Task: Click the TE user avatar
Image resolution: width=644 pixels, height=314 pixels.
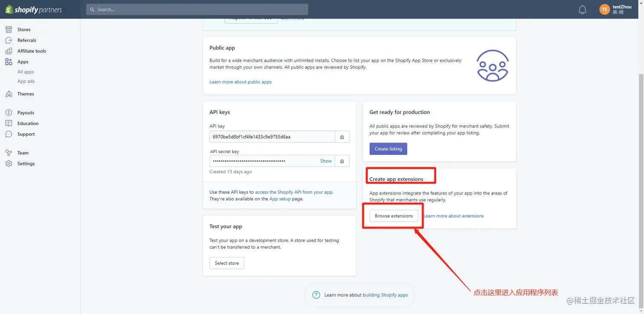Action: click(x=604, y=9)
